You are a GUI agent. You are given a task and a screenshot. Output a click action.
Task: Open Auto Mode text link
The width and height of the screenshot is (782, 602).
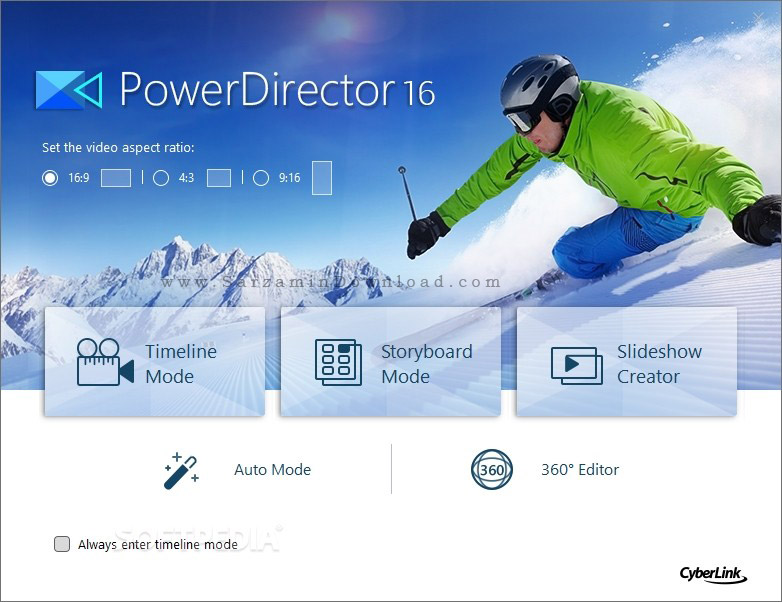(272, 469)
